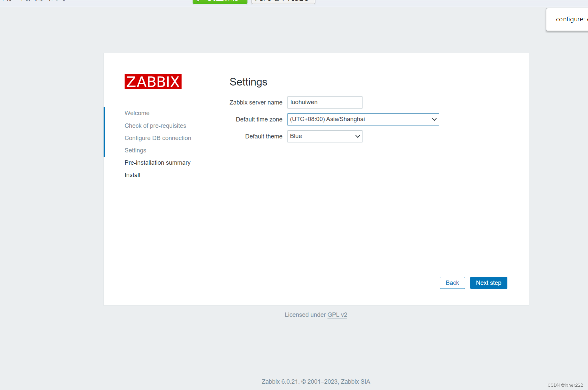Select Pre-installation summary step
Image resolution: width=588 pixels, height=390 pixels.
158,163
